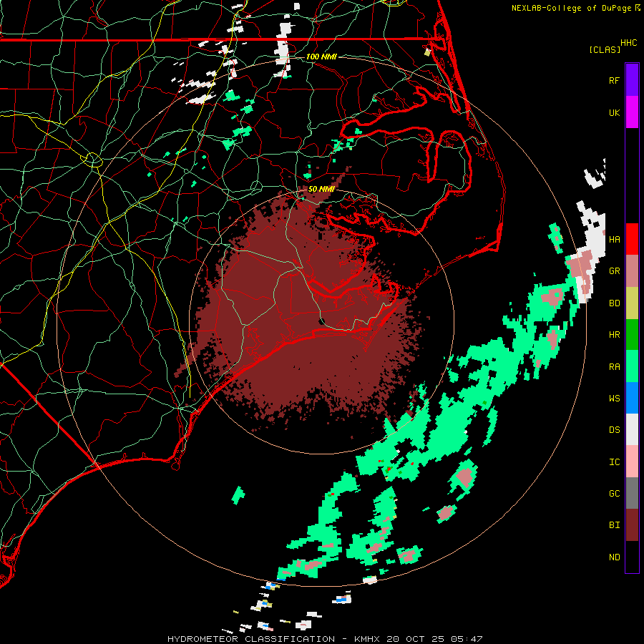
Task: Click the '50 NMI' range ring label
Action: pyautogui.click(x=321, y=189)
